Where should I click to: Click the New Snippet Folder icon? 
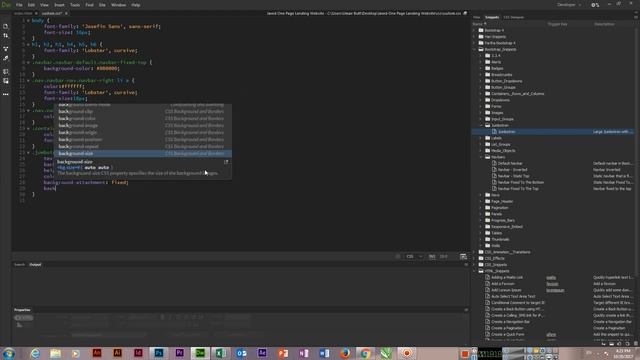611,344
